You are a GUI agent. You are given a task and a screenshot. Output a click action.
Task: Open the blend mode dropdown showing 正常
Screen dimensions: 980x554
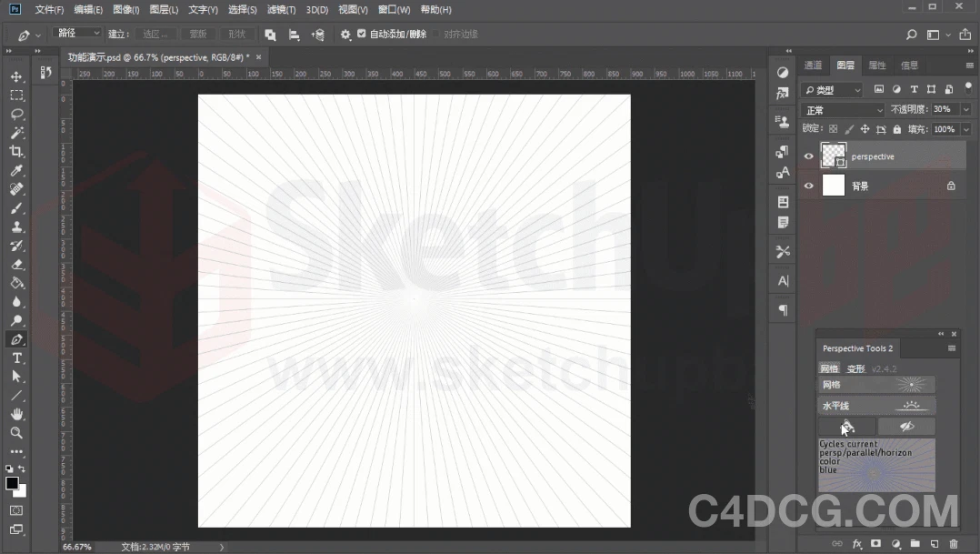tap(842, 109)
